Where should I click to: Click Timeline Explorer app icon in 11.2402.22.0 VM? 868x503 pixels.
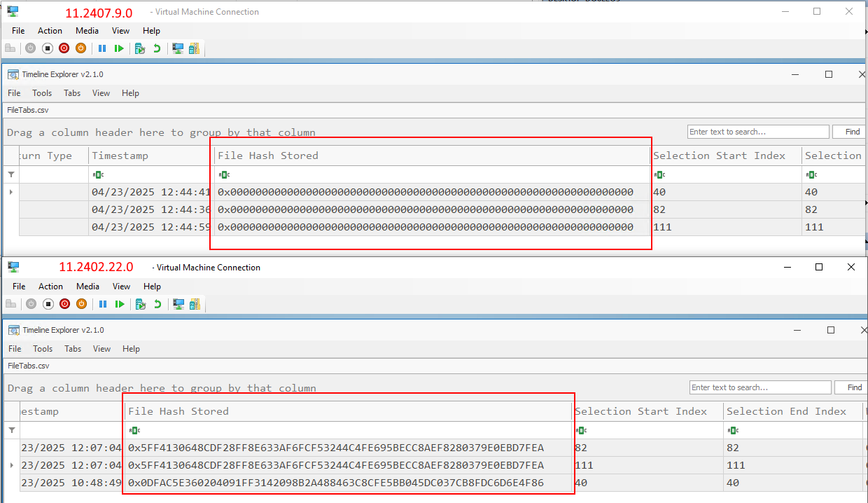[14, 330]
